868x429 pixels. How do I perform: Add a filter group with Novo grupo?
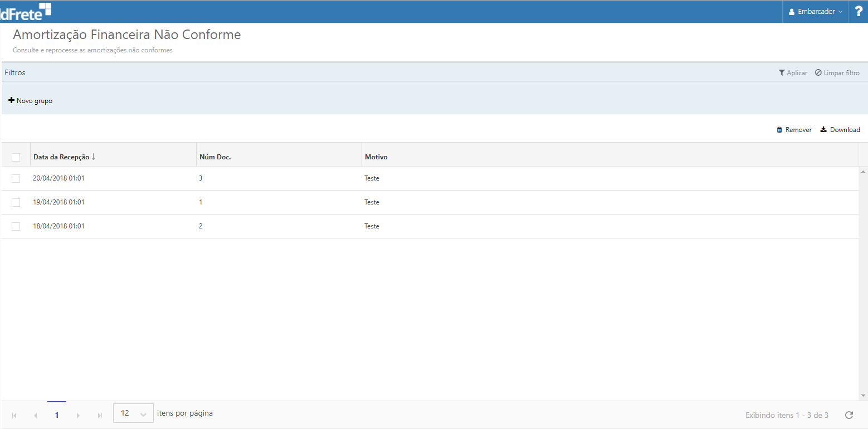click(31, 101)
